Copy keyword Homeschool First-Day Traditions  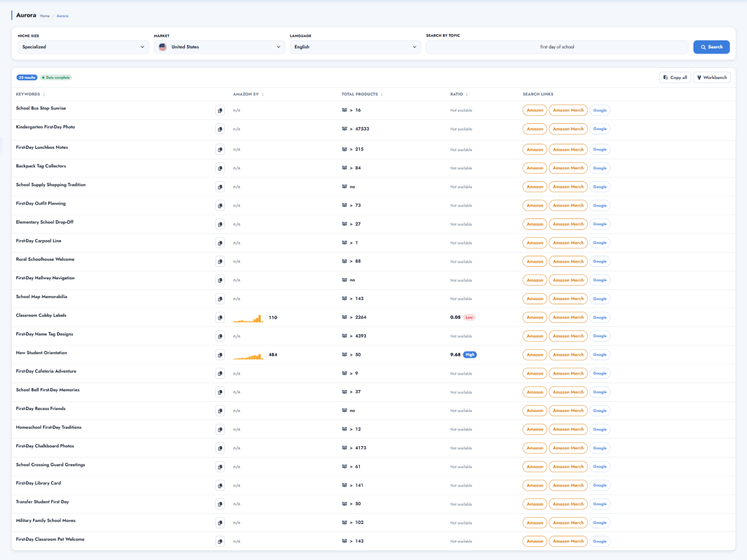[220, 429]
